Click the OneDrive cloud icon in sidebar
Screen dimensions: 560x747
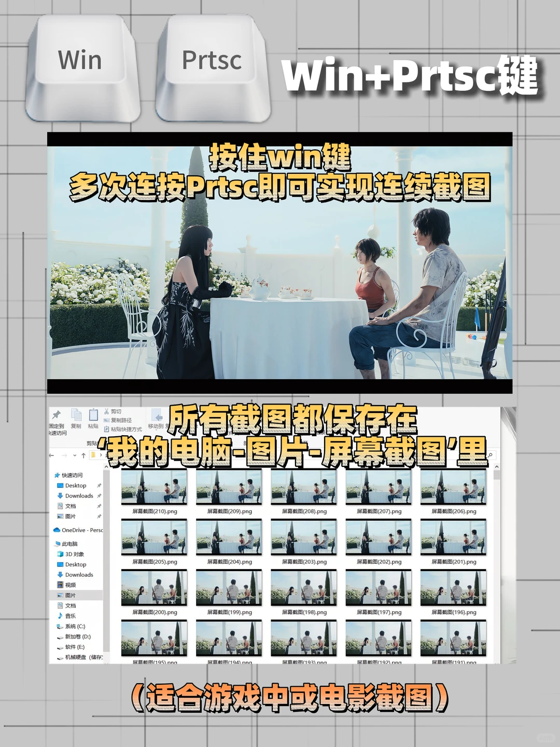pyautogui.click(x=57, y=530)
